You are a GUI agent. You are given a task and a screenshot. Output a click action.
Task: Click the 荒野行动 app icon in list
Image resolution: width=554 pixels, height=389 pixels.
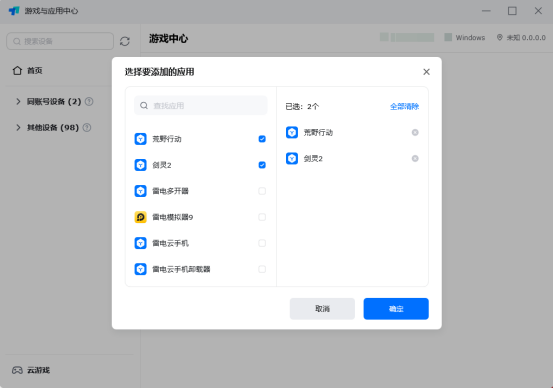(141, 139)
